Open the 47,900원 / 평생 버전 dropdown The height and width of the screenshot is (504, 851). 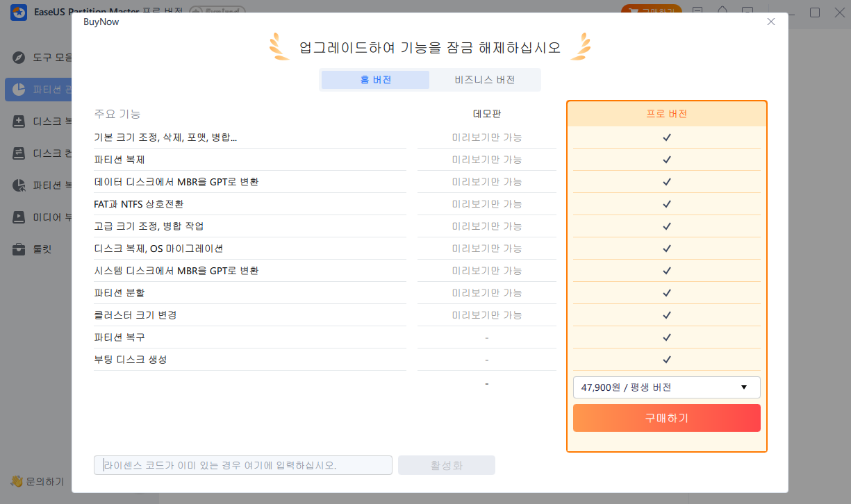point(666,387)
